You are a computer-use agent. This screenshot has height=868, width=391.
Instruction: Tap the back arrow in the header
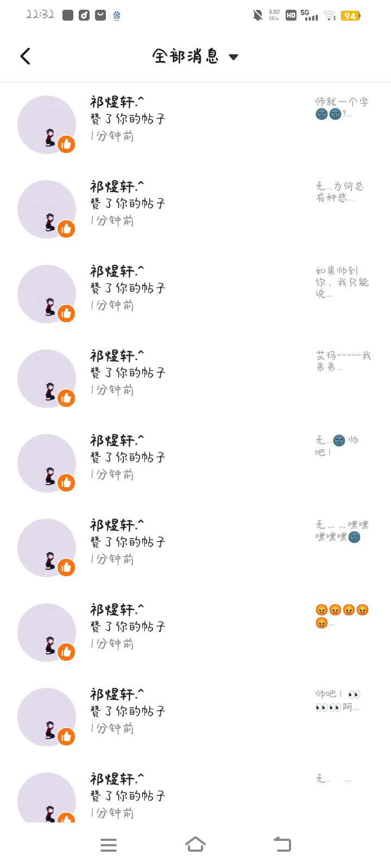pos(25,56)
